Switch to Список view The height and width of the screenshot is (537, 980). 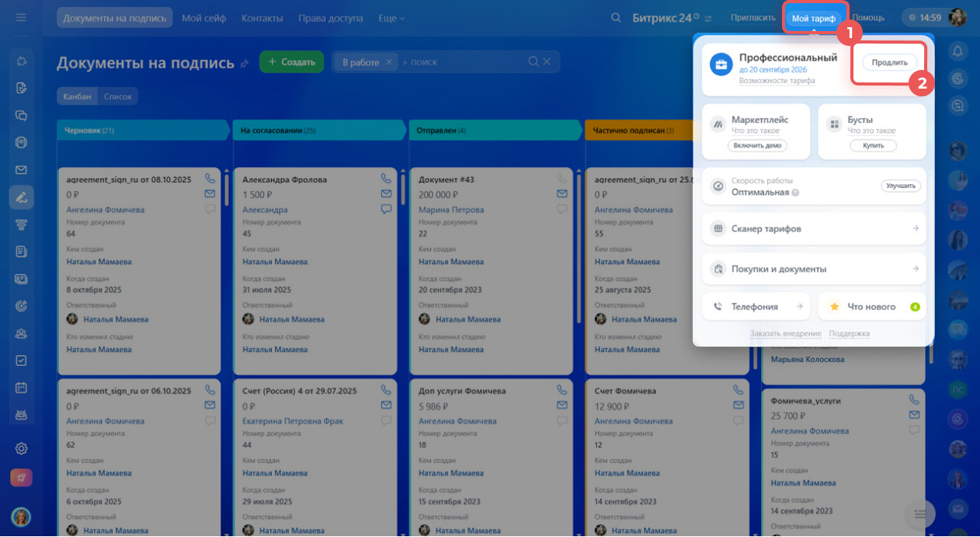tap(118, 96)
